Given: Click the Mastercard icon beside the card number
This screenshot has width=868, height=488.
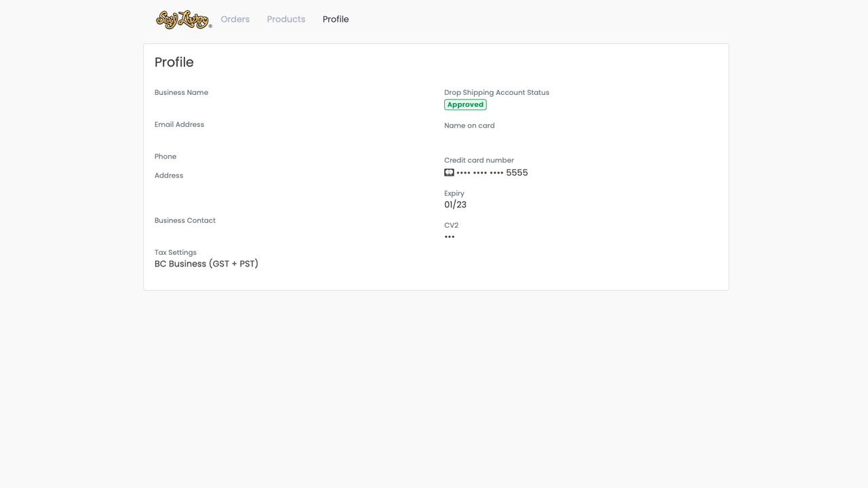Looking at the screenshot, I should pyautogui.click(x=449, y=172).
